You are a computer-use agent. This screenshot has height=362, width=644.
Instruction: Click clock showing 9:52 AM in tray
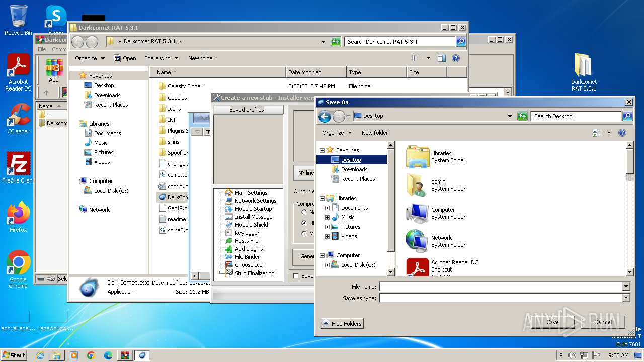pos(618,355)
